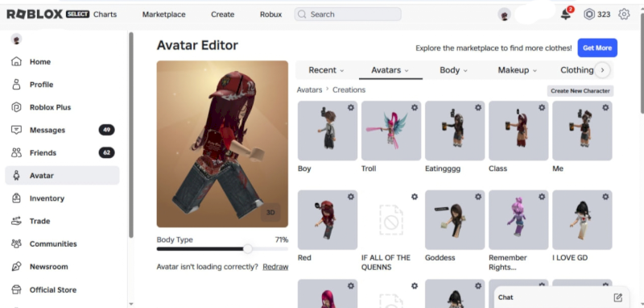The height and width of the screenshot is (308, 644).
Task: Select the Remember Rights avatar thumbnail
Action: point(518,220)
